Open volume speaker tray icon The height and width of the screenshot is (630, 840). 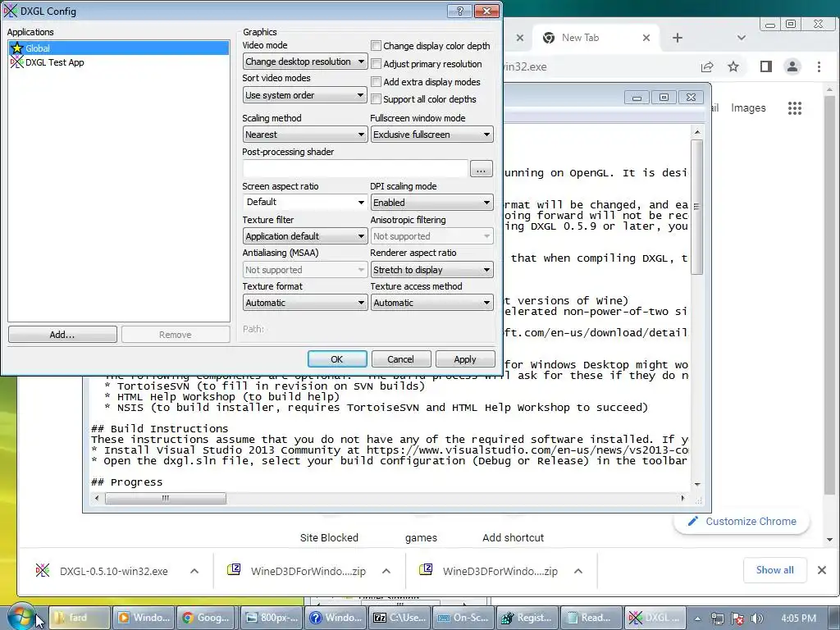click(x=757, y=619)
